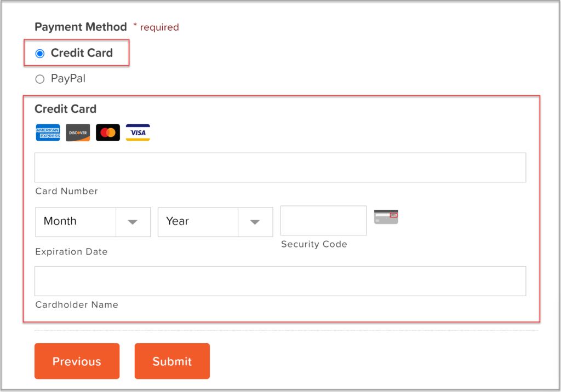561x392 pixels.
Task: Open the Year expiration dropdown
Action: [x=203, y=222]
